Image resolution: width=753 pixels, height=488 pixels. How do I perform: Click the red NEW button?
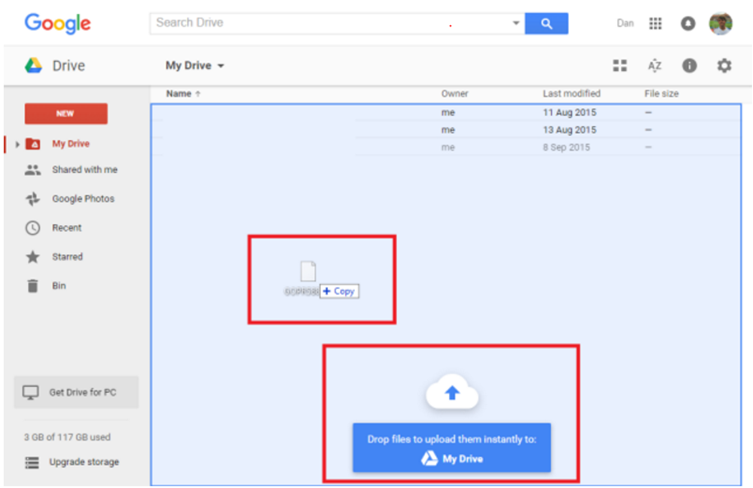66,114
